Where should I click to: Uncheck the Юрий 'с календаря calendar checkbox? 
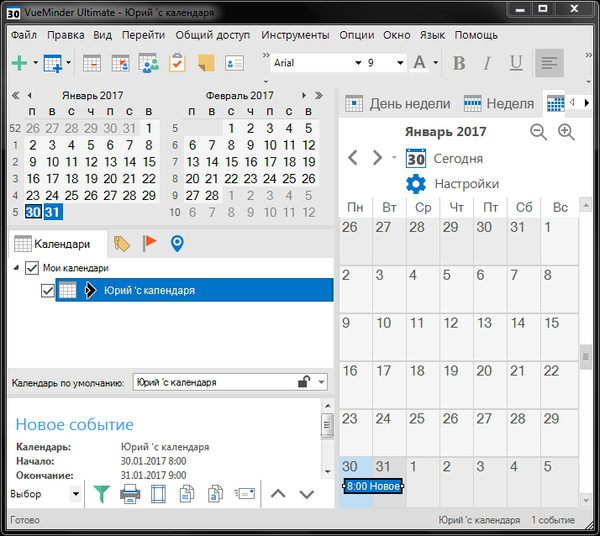[47, 290]
